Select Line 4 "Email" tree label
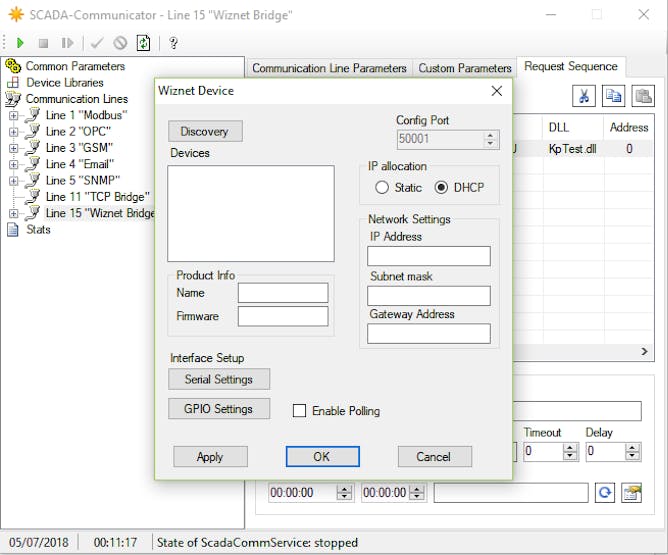The image size is (668, 555). (x=80, y=164)
